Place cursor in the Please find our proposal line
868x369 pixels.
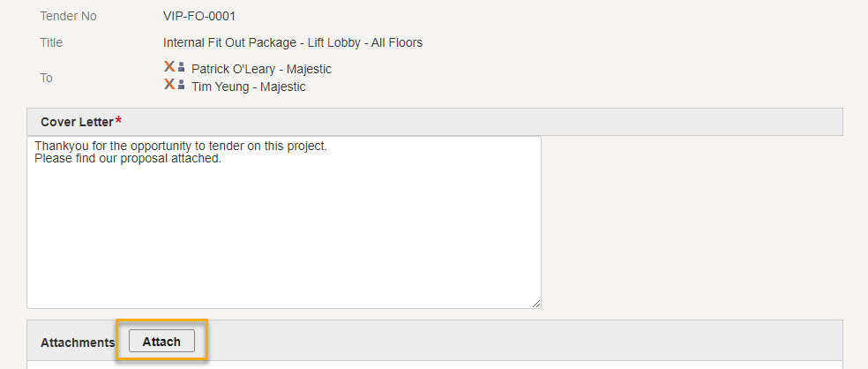[x=128, y=159]
